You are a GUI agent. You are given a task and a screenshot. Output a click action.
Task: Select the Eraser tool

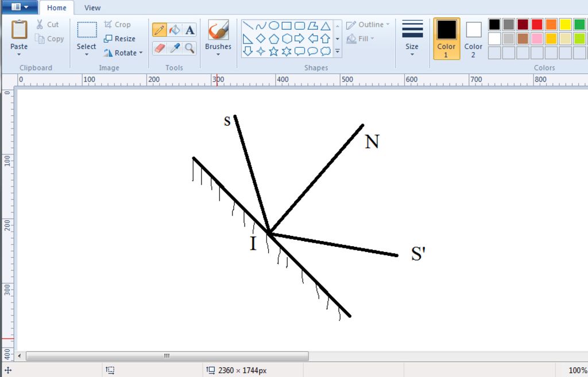[x=160, y=48]
